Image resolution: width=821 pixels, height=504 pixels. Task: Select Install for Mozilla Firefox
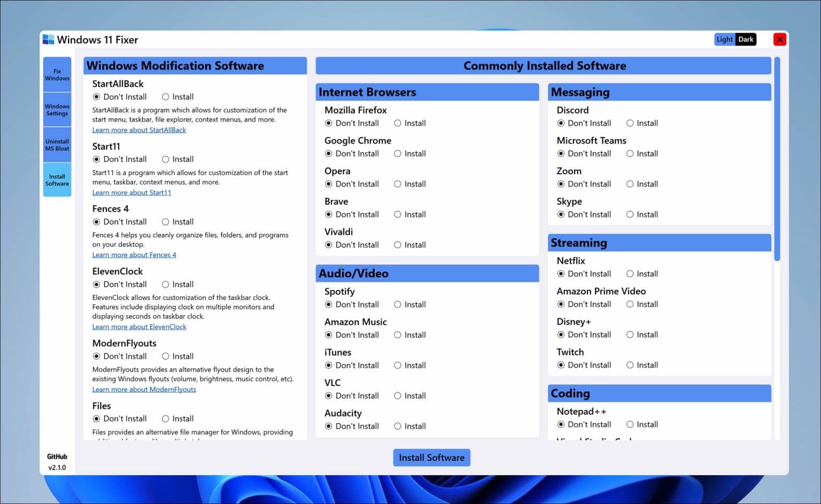click(398, 123)
